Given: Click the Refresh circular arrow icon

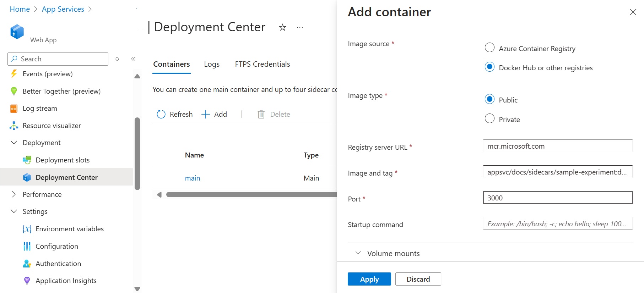Looking at the screenshot, I should (x=161, y=114).
